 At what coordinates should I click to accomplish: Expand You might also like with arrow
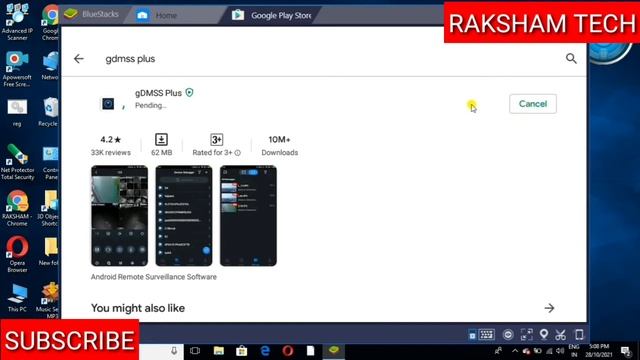(x=549, y=308)
